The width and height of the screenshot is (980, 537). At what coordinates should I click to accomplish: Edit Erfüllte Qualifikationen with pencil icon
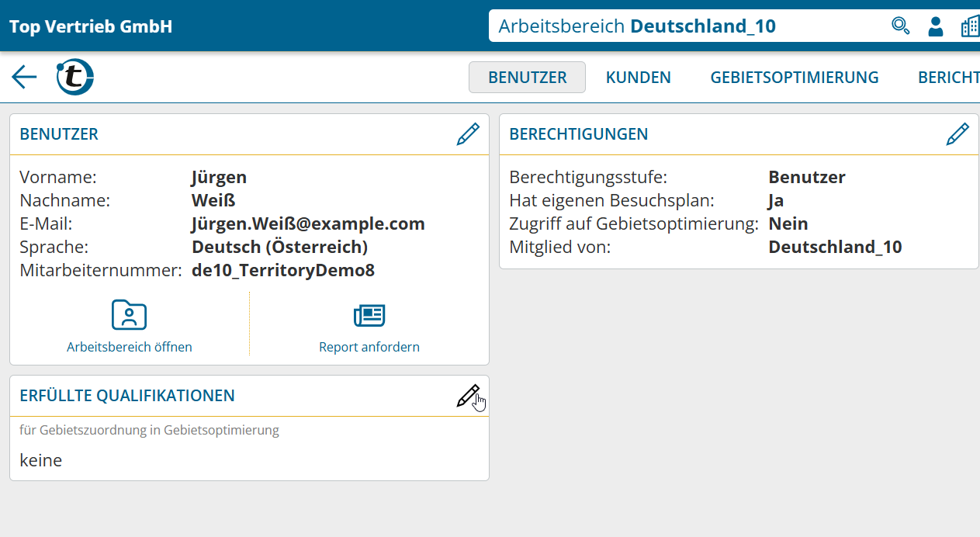click(x=468, y=396)
